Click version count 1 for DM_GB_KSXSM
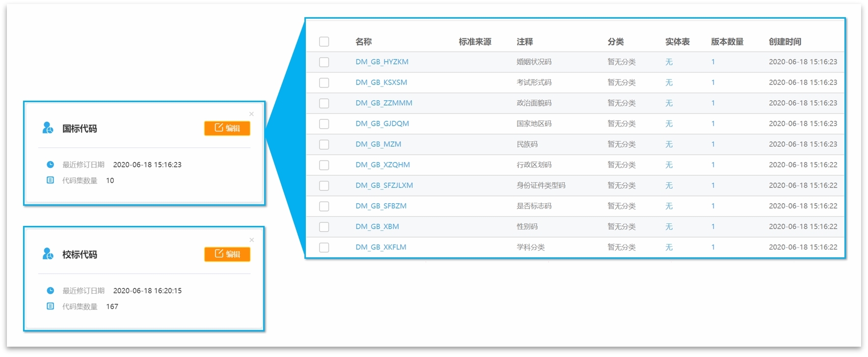 coord(713,82)
